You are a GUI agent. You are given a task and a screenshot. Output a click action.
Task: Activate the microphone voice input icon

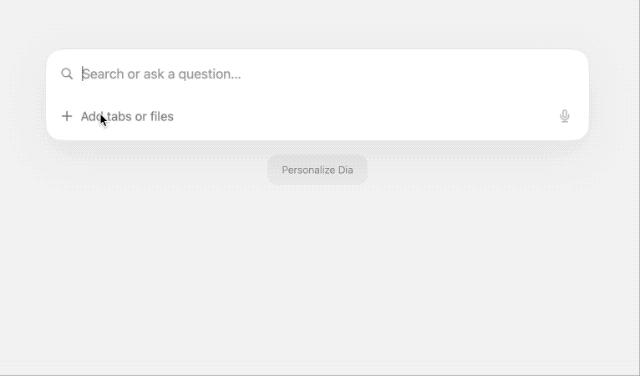pyautogui.click(x=564, y=116)
